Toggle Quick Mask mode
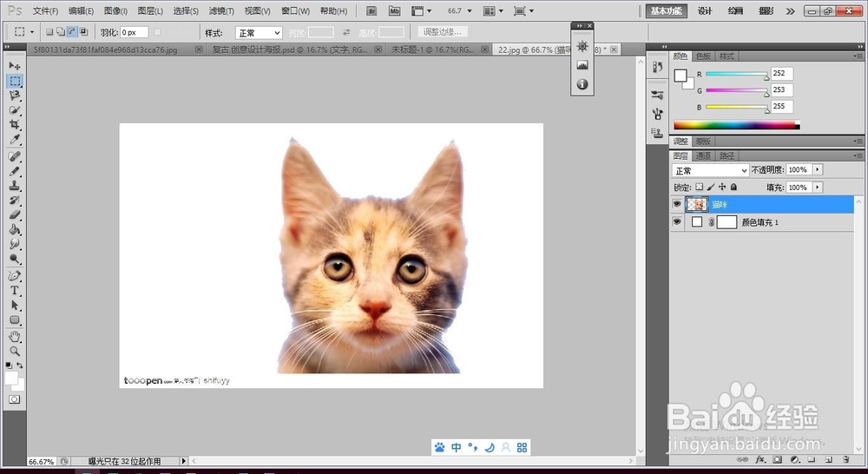The image size is (868, 474). pos(15,399)
